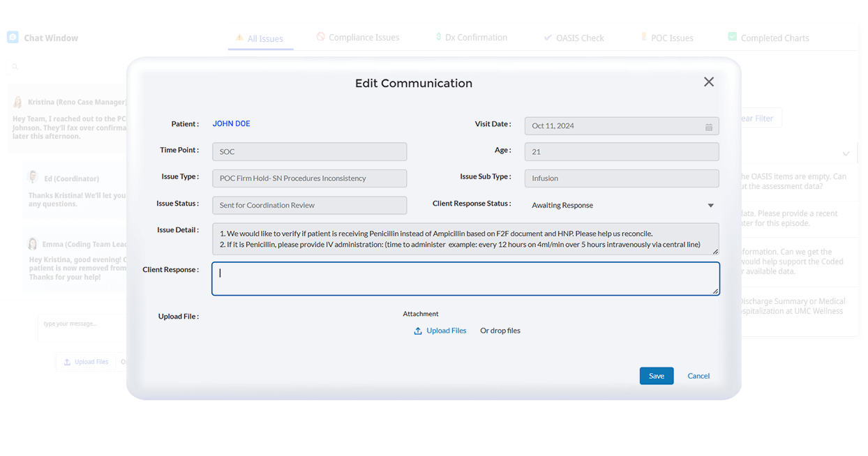Close the Edit Communication dialog with X
868x456 pixels.
click(x=708, y=82)
